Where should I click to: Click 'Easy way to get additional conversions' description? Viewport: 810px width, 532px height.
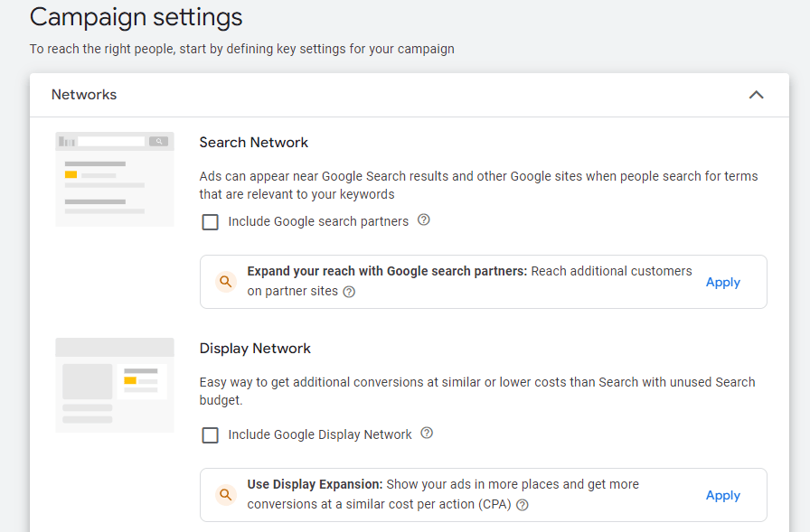point(477,391)
